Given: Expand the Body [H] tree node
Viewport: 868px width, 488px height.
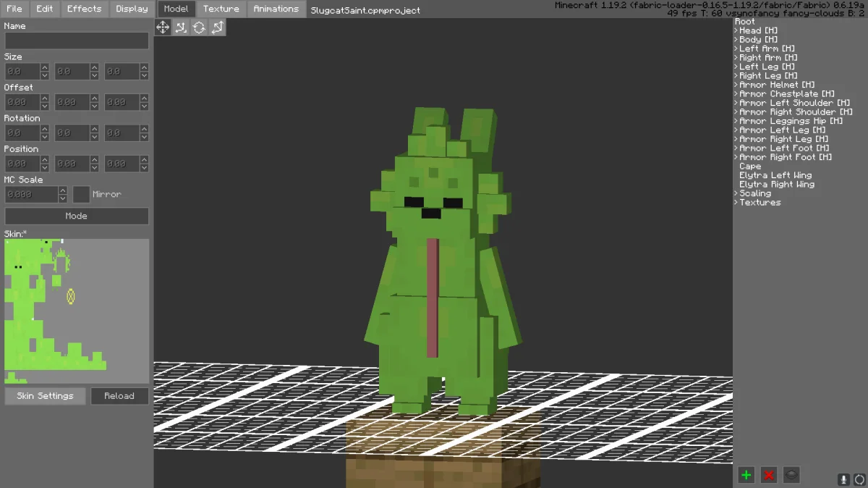Looking at the screenshot, I should 736,40.
